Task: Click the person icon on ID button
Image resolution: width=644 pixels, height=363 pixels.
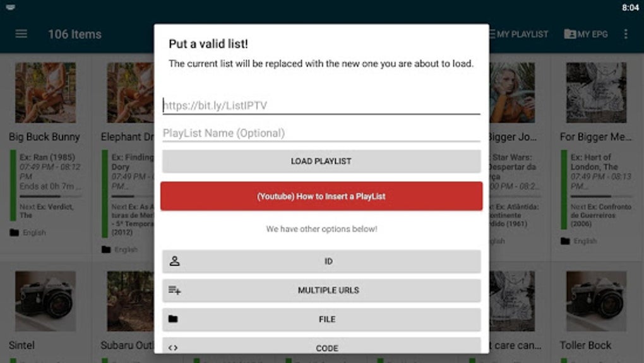Action: point(175,261)
